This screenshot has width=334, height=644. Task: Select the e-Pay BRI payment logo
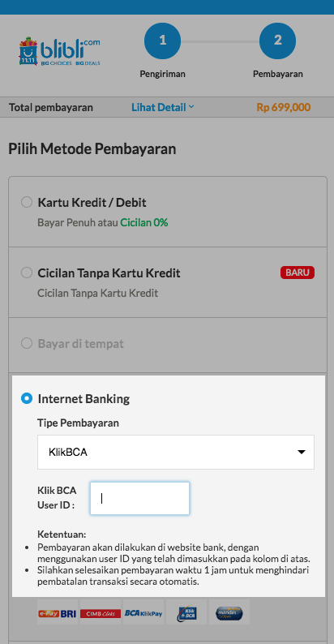58,614
